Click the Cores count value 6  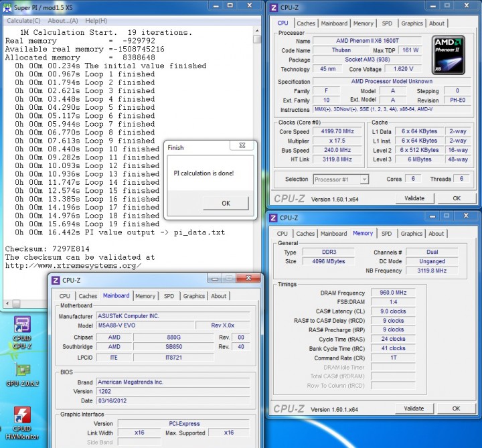(x=413, y=179)
